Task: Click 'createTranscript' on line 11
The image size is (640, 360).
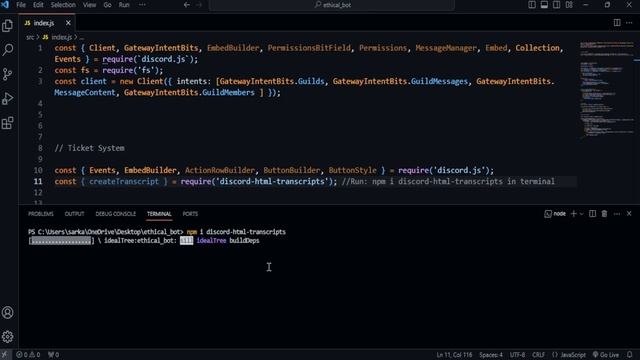Action: tap(124, 182)
